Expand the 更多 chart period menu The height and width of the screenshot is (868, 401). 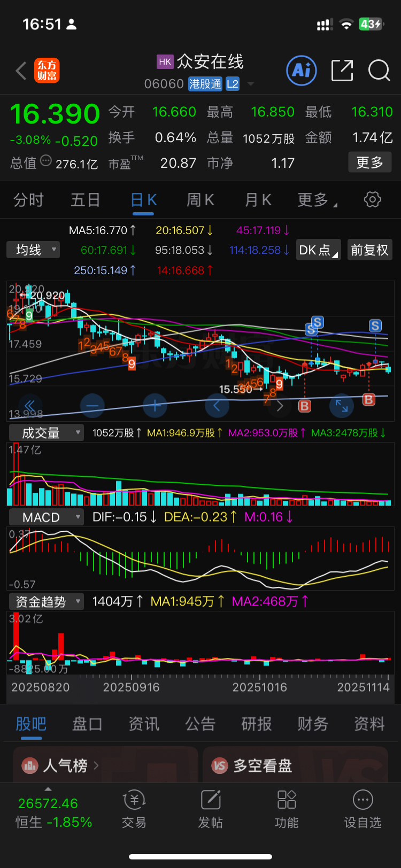click(x=318, y=200)
